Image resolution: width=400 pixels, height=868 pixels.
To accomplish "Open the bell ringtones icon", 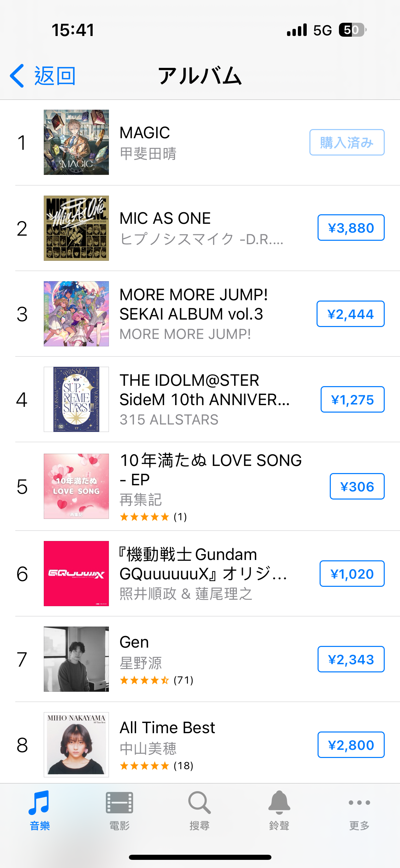I will [x=279, y=803].
